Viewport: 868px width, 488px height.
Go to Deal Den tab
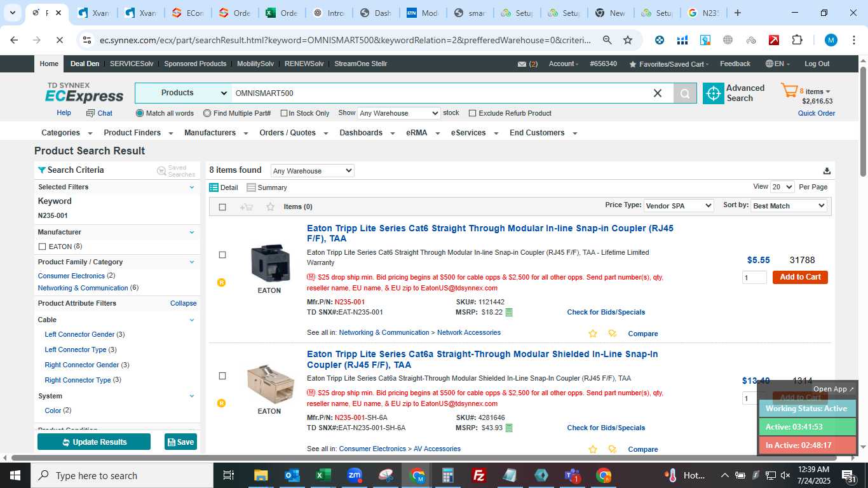[x=85, y=64]
